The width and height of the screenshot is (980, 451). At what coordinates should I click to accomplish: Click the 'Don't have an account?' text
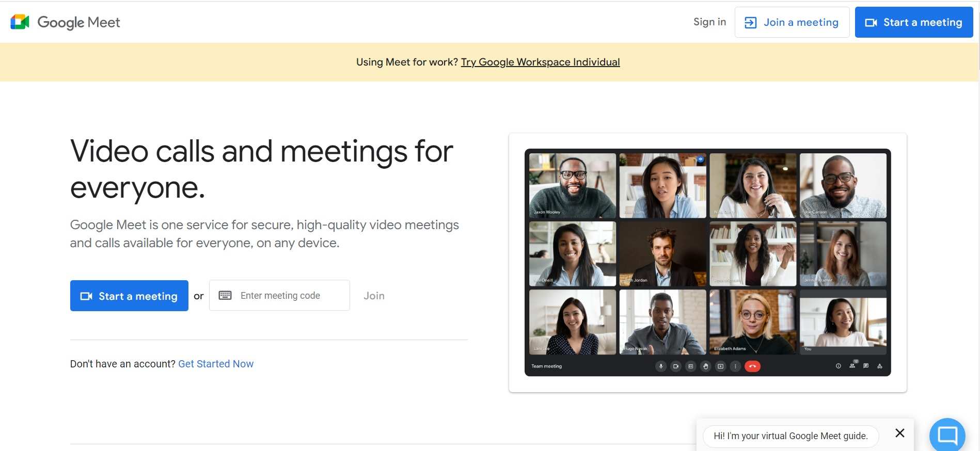pos(123,364)
